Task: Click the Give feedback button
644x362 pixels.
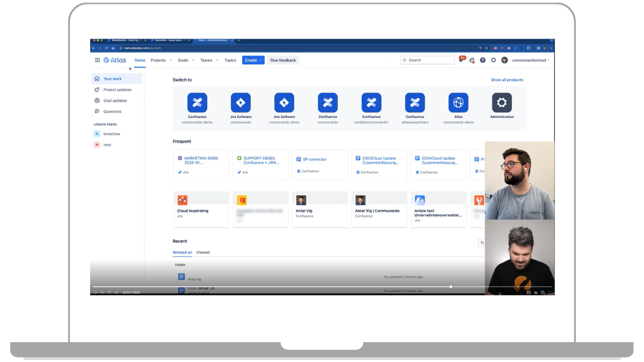Action: [x=283, y=60]
